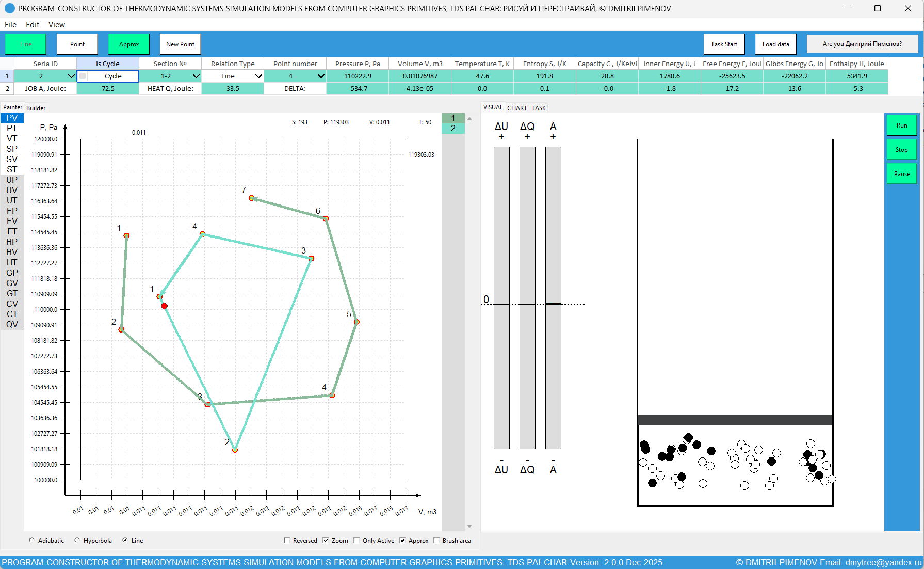This screenshot has height=569, width=924.
Task: Open the Seria ID dropdown
Action: click(71, 76)
